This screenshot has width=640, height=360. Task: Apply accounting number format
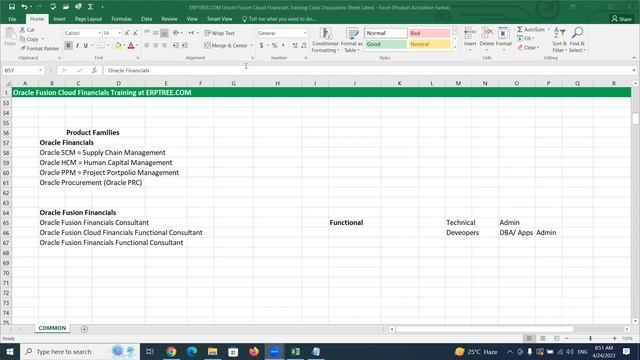pyautogui.click(x=261, y=45)
